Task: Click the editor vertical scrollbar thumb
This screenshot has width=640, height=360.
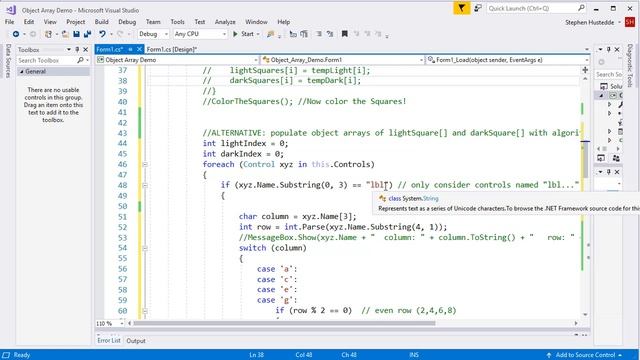Action: [x=585, y=159]
